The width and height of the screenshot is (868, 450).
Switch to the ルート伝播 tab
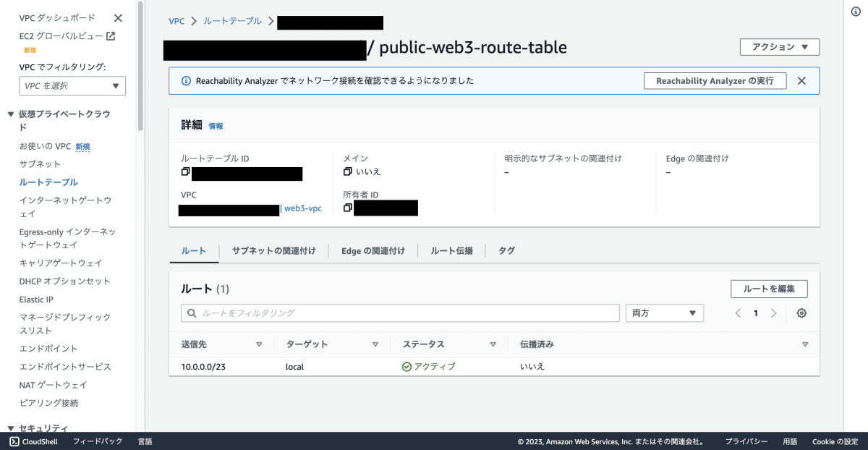452,250
